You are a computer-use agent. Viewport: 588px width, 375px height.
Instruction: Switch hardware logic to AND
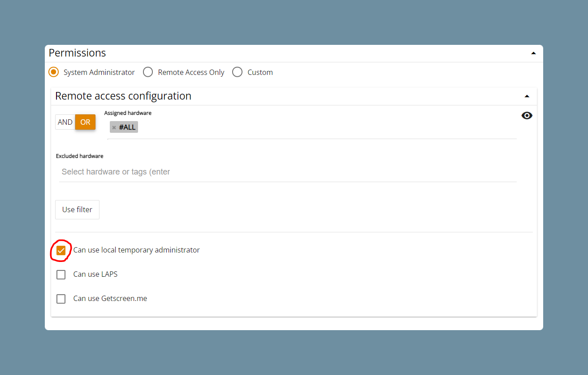coord(65,122)
